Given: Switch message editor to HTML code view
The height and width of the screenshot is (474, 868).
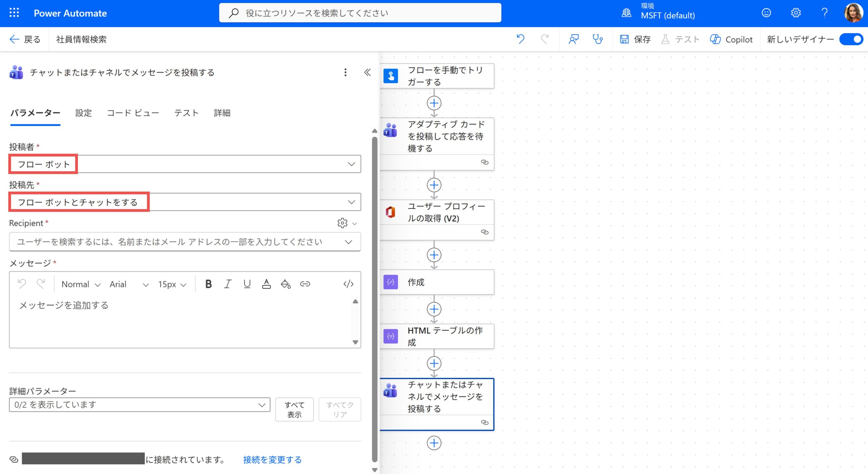Looking at the screenshot, I should [x=348, y=284].
